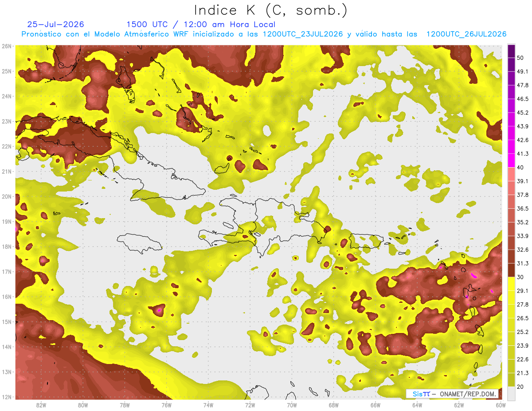
Task: Click the colorbar value "29.1"
Action: coord(522,291)
